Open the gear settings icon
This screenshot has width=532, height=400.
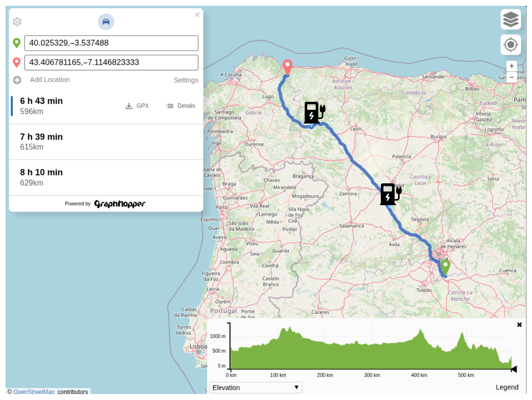[x=17, y=22]
